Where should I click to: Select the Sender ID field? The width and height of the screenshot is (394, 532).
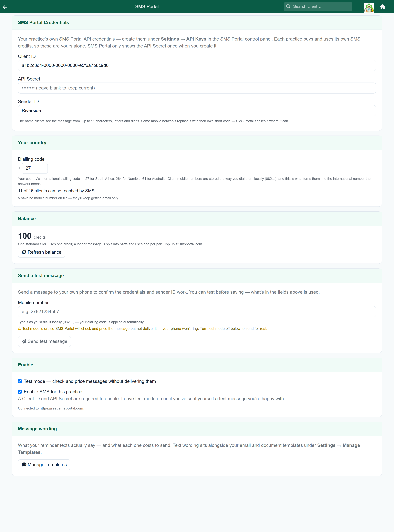[x=197, y=111]
